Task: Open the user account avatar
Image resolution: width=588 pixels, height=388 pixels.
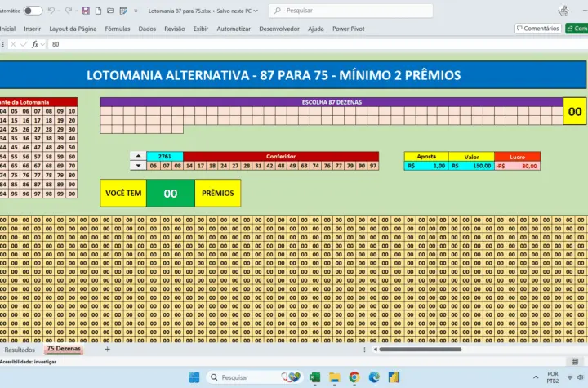Action: coord(563,11)
